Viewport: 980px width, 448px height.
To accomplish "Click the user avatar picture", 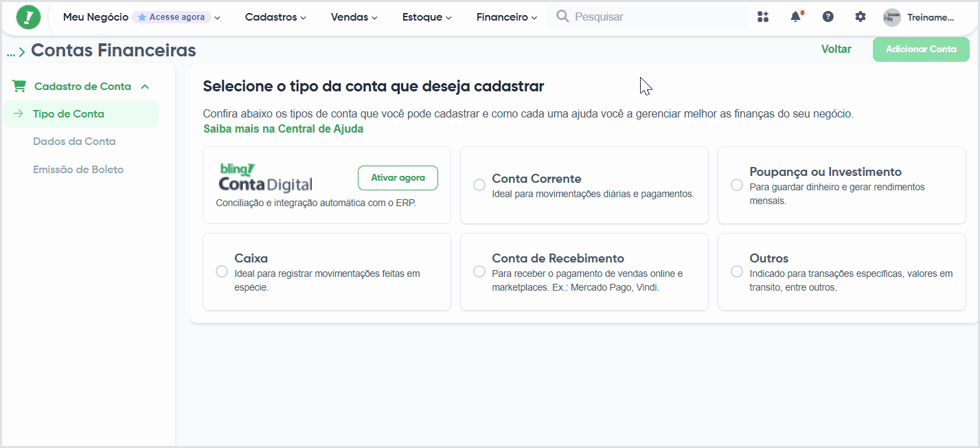I will pyautogui.click(x=892, y=17).
